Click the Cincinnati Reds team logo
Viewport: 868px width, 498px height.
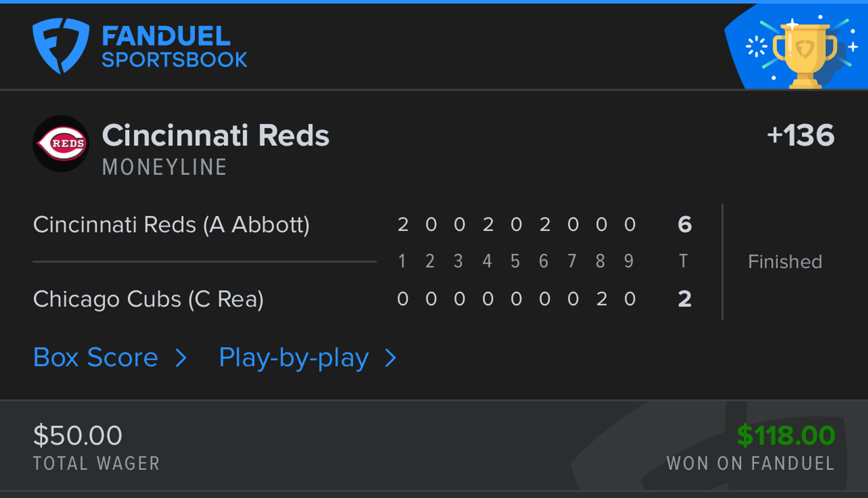(61, 144)
